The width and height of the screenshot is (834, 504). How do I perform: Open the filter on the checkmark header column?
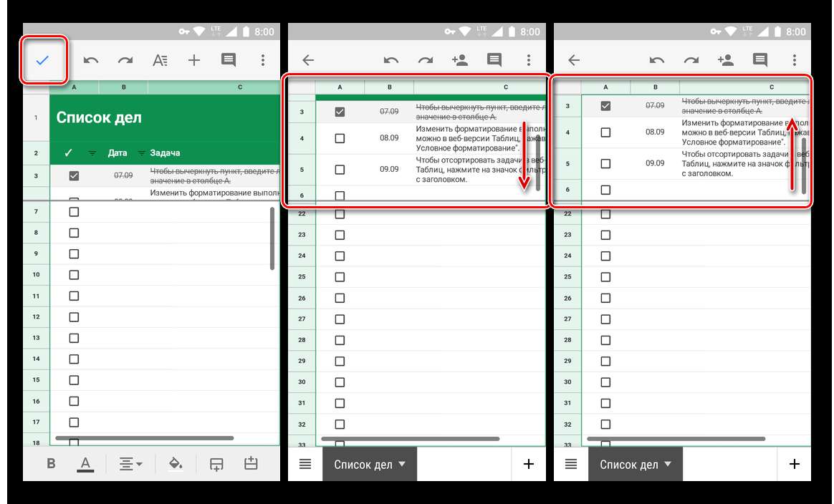(x=92, y=153)
